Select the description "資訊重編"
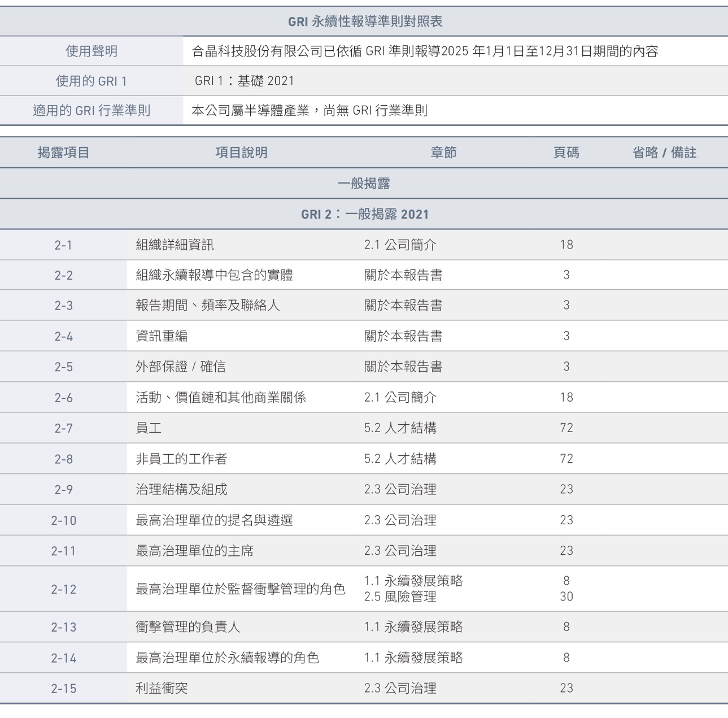Screen dimensions: 728x718 pos(162,336)
